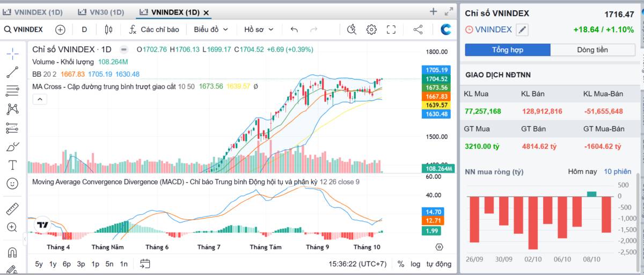
Task: Toggle the log scale option
Action: click(415, 264)
